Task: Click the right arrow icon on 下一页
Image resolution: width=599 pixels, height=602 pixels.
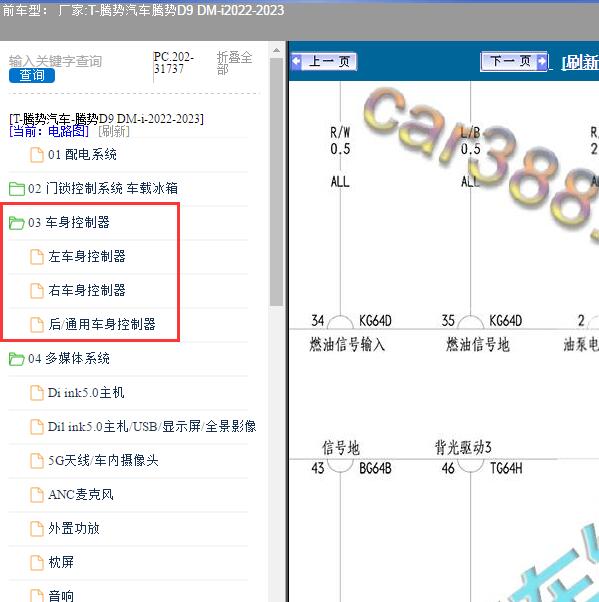Action: pos(541,61)
